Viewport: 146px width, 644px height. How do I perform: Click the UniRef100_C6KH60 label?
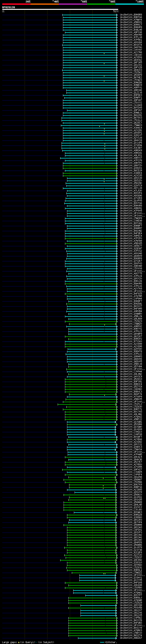(x=131, y=389)
